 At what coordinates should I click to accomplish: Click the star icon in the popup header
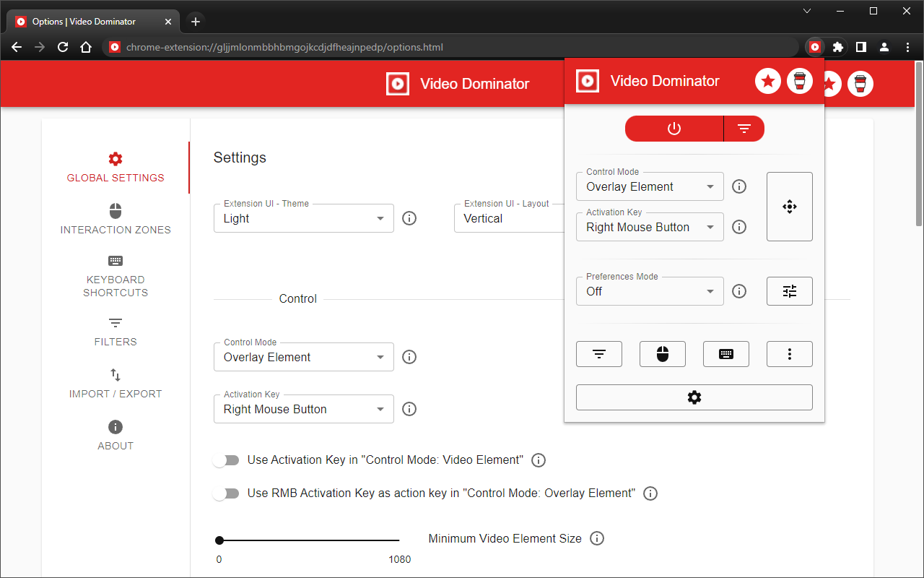[x=768, y=81]
